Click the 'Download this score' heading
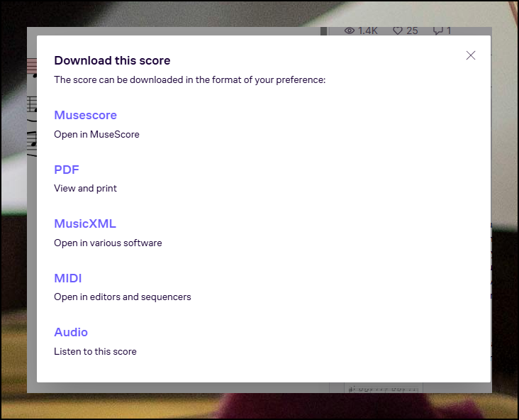This screenshot has width=519, height=420. (112, 60)
